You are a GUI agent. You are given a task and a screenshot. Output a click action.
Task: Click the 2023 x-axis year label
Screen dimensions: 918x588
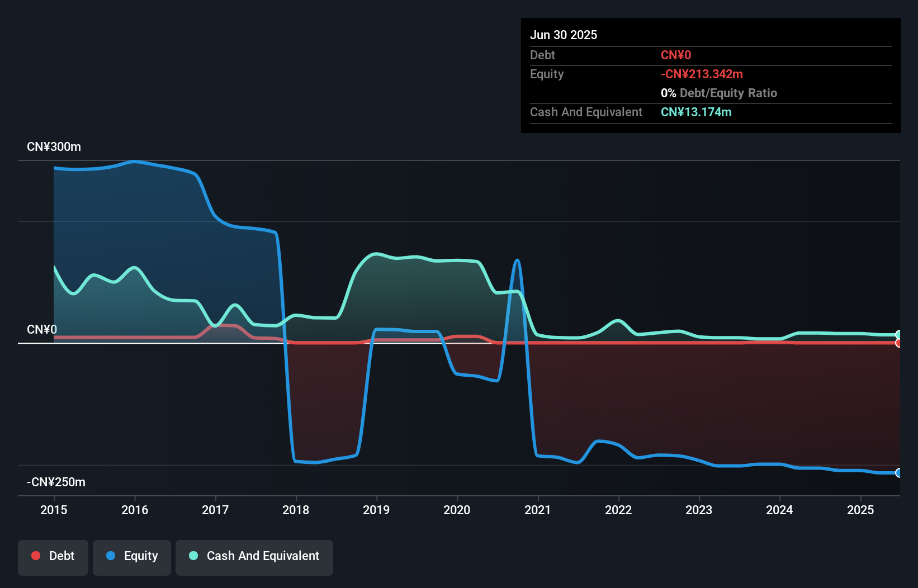pos(699,510)
